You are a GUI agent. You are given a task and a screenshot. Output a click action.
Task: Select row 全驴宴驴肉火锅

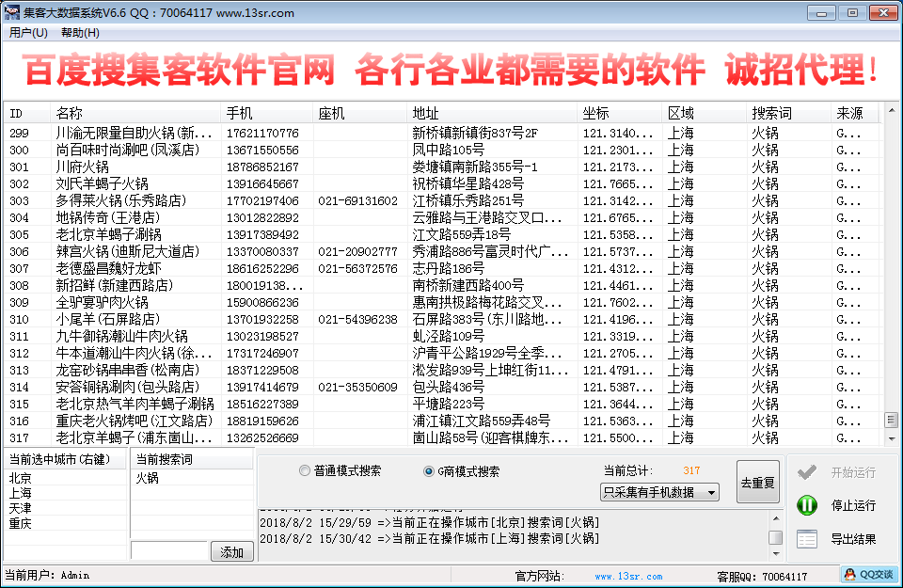click(442, 302)
